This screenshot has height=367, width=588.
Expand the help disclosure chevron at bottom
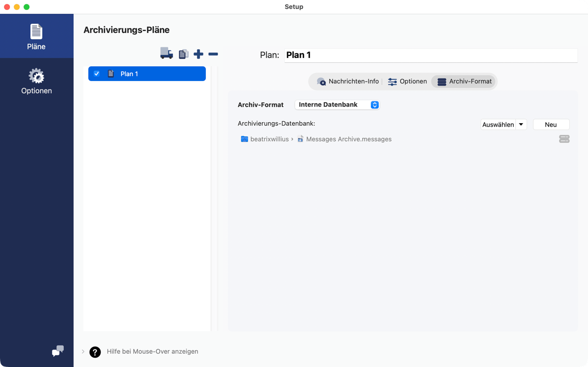83,352
